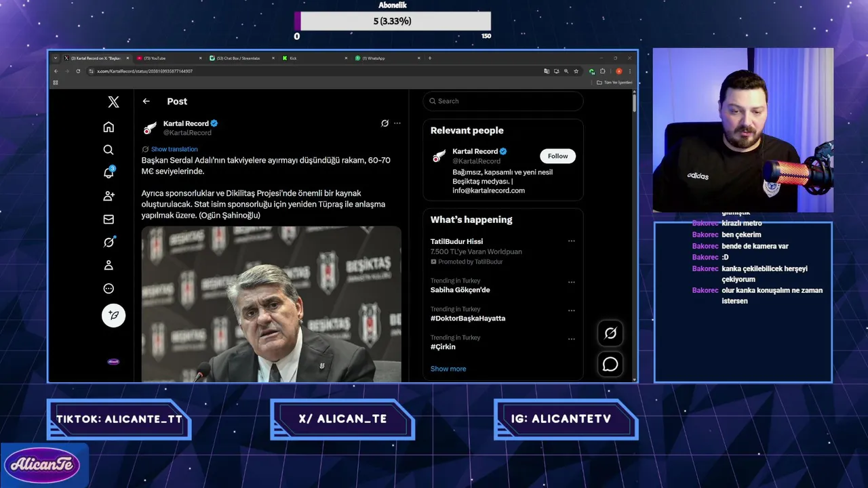
Task: Open the Chrome three-dot menu
Action: (x=630, y=71)
